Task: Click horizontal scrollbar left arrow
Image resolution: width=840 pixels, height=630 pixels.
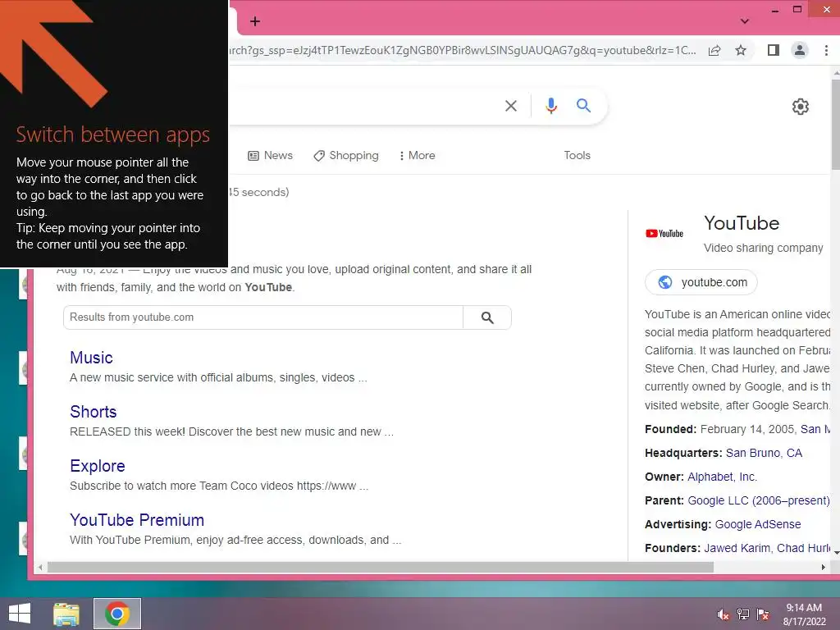Action: pyautogui.click(x=41, y=567)
